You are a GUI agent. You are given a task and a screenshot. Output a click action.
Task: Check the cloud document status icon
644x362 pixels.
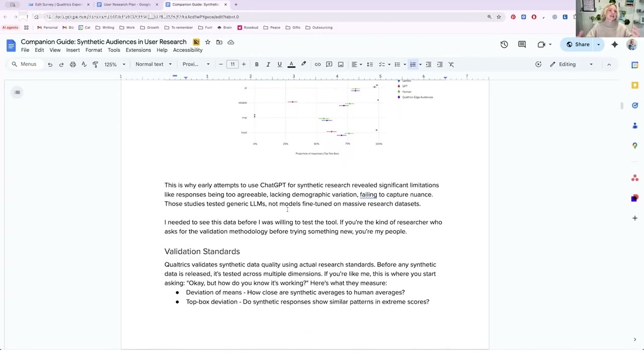(x=231, y=42)
